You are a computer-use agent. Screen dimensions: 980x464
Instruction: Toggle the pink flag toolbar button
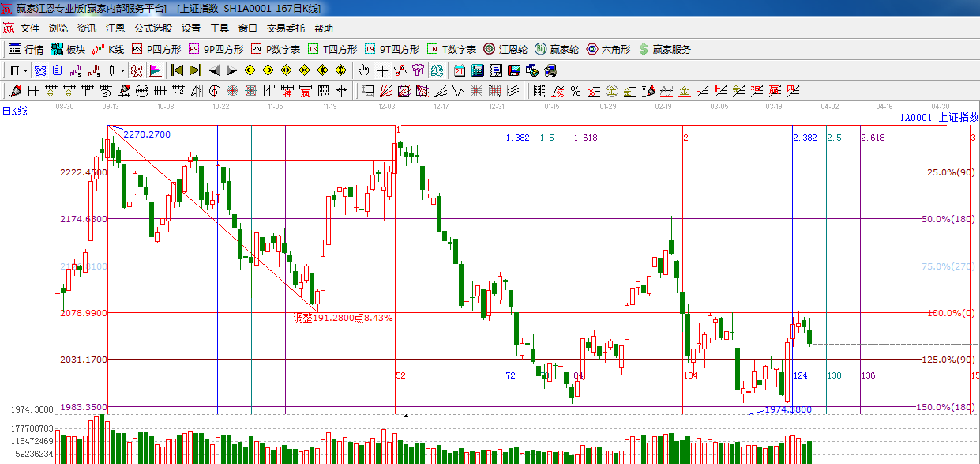156,70
